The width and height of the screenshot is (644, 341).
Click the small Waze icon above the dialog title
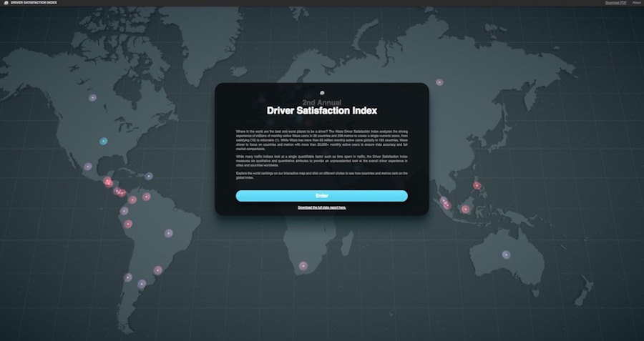tap(323, 92)
